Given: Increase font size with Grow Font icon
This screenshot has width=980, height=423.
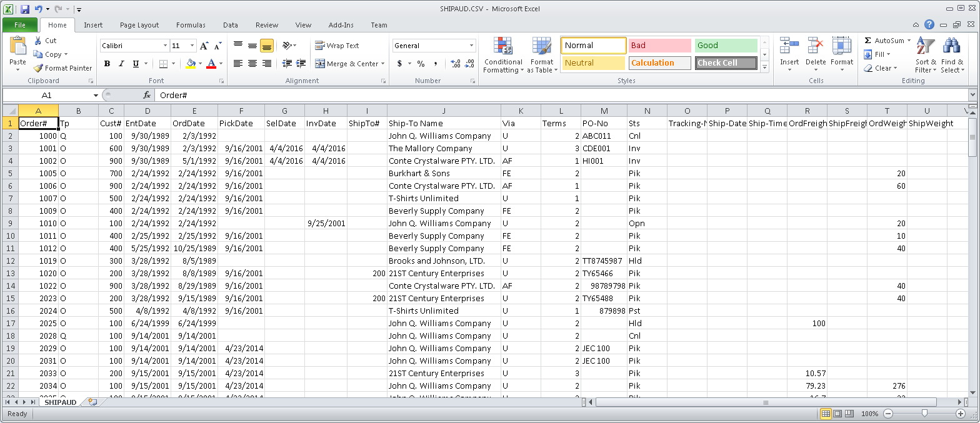Looking at the screenshot, I should click(x=204, y=46).
